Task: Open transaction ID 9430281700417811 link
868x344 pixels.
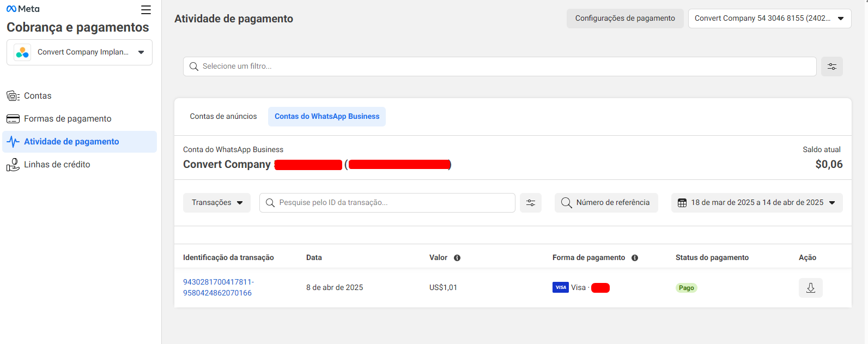Action: point(218,287)
